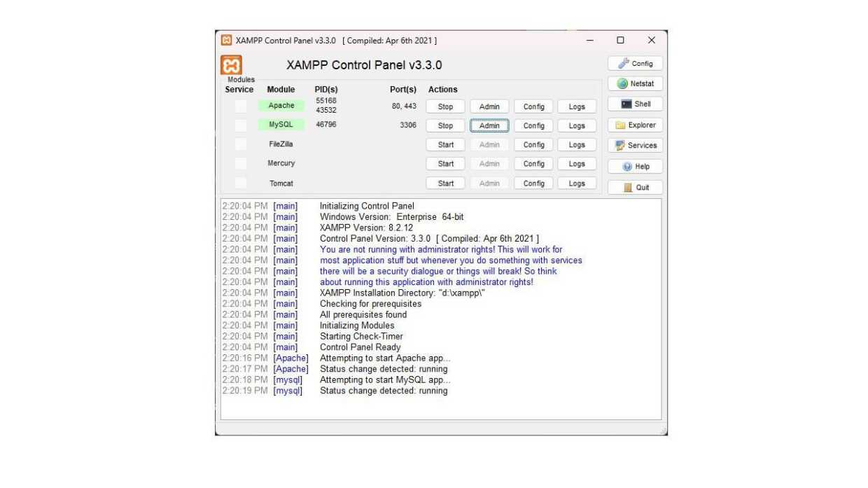Enable the FileZilla service checkbox

click(240, 144)
